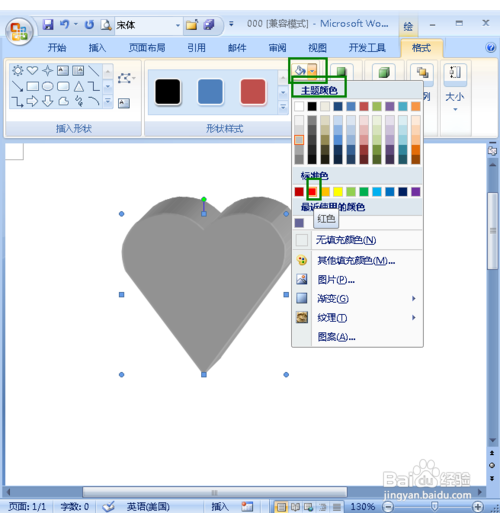
Task: Switch to the 开发工具 tab
Action: click(367, 48)
